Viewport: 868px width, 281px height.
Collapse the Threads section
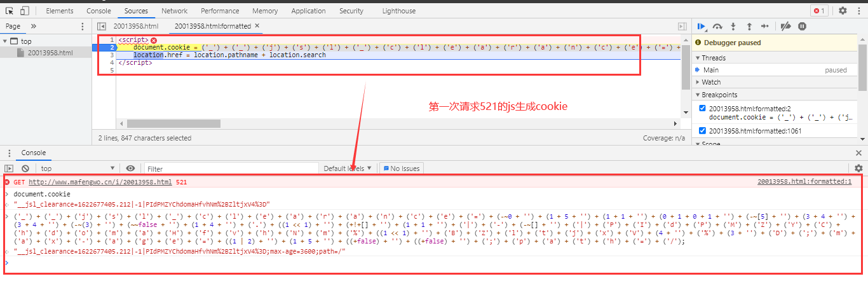(697, 58)
